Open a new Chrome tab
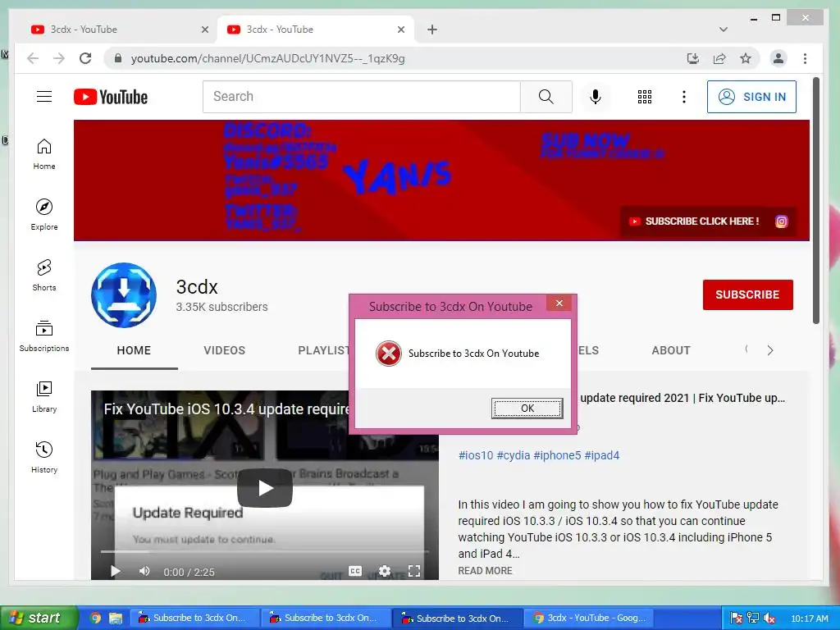The width and height of the screenshot is (840, 630). [432, 30]
